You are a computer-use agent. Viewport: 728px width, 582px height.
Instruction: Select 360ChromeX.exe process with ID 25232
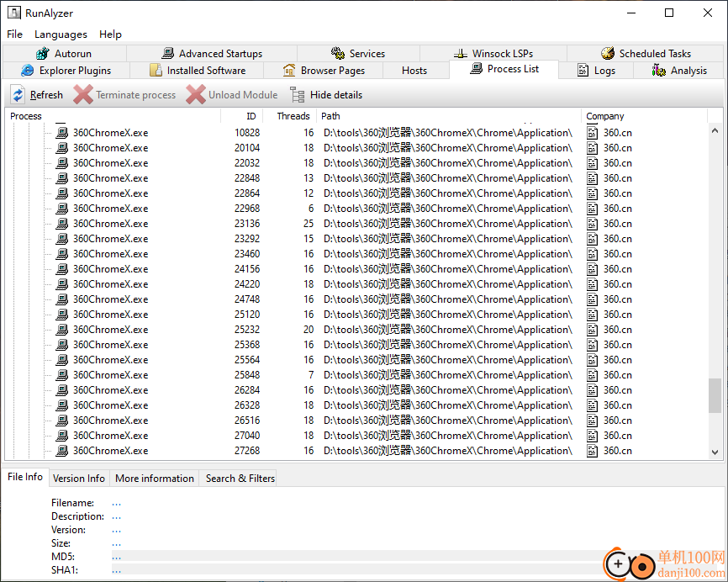(111, 330)
